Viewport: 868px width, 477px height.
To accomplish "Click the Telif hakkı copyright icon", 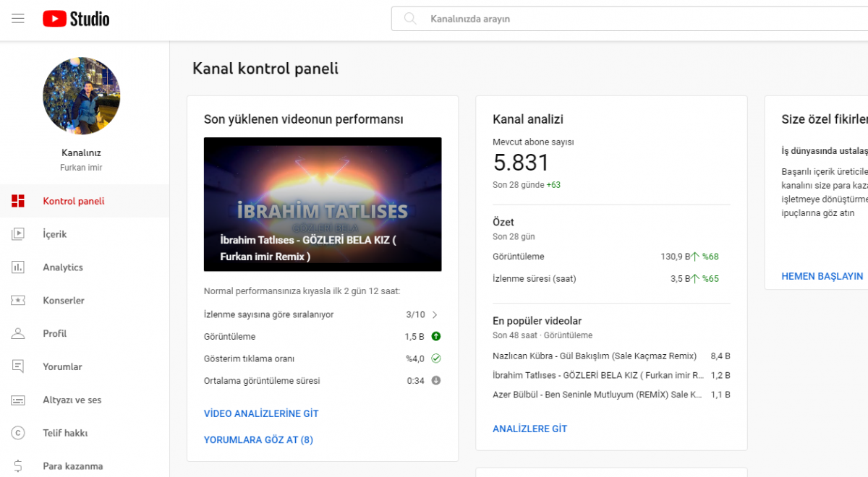I will (18, 433).
